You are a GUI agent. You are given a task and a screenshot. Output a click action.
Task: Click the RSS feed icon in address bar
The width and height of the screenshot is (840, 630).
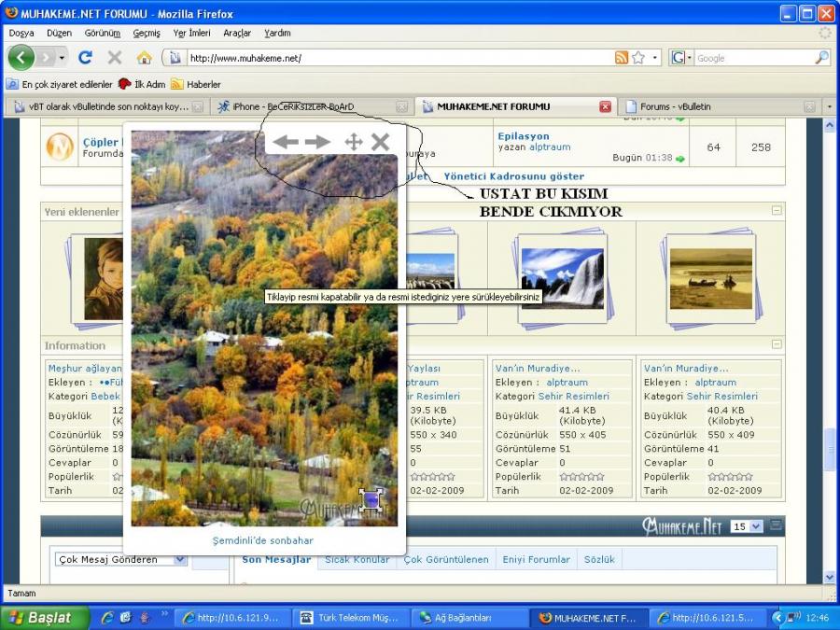(622, 58)
